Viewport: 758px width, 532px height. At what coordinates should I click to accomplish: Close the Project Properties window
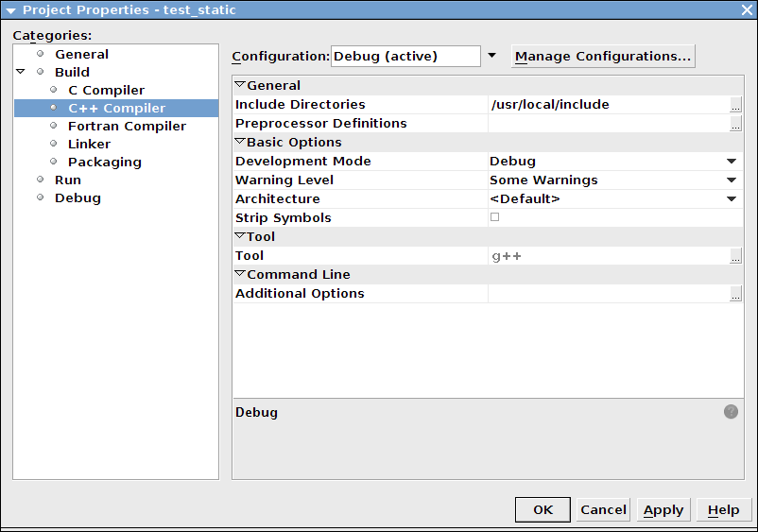[x=747, y=9]
